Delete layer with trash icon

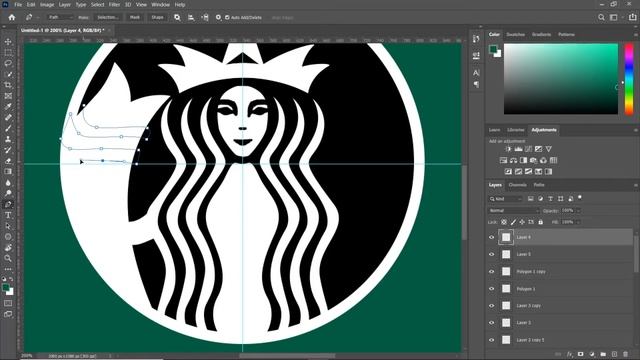tap(626, 354)
